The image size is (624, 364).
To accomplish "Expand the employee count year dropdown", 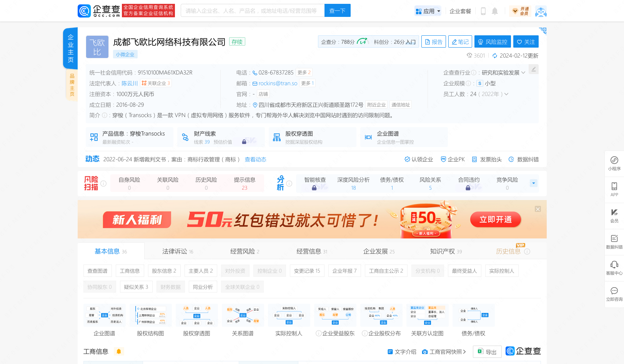I will [506, 94].
